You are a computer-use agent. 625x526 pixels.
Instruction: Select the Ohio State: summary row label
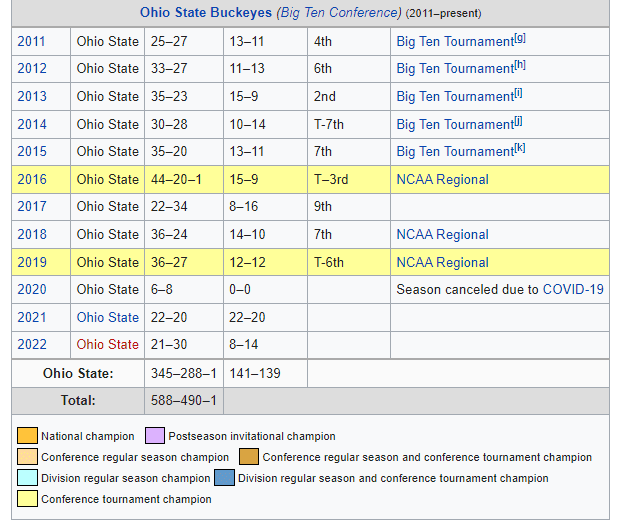pos(78,373)
